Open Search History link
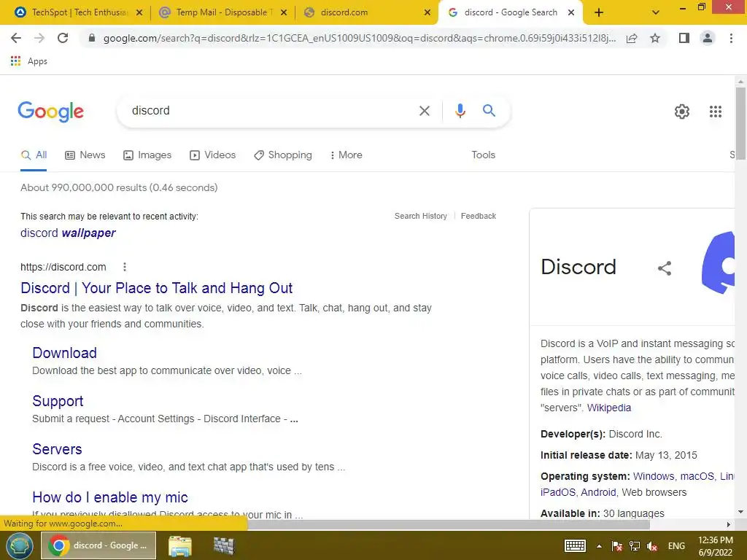747x560 pixels. coord(421,216)
